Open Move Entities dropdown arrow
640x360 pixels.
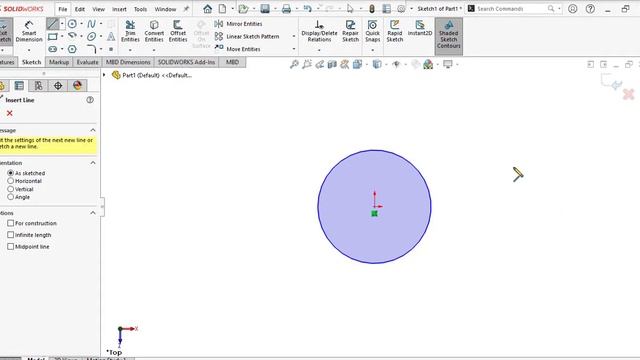click(x=294, y=49)
